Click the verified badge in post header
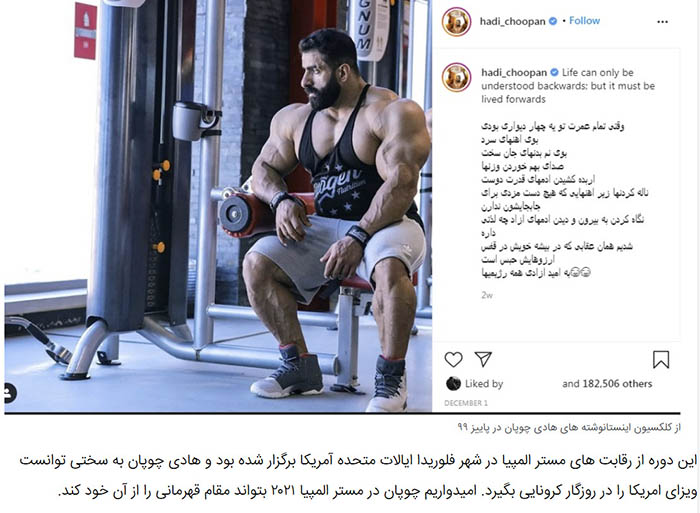 [x=553, y=21]
